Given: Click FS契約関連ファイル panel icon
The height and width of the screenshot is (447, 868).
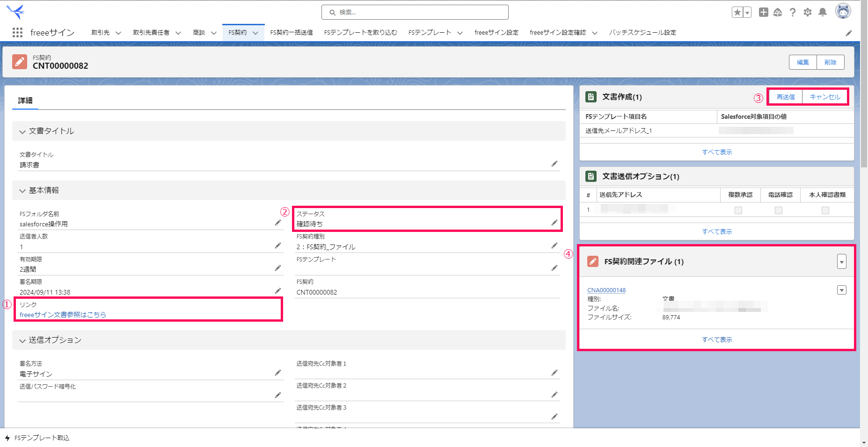Looking at the screenshot, I should coord(593,261).
